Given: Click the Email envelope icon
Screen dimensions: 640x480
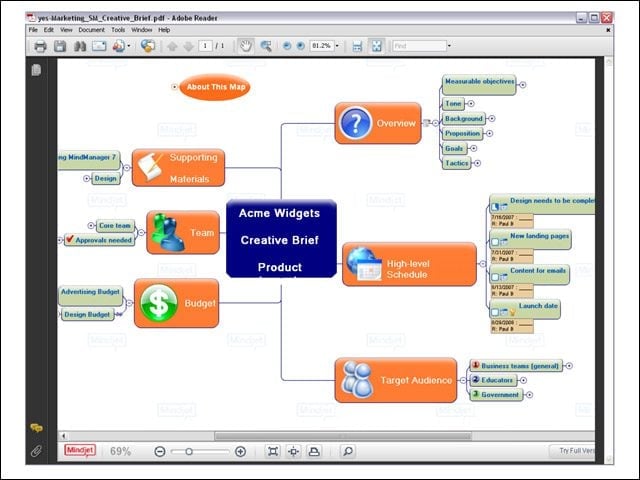Looking at the screenshot, I should tap(99, 46).
